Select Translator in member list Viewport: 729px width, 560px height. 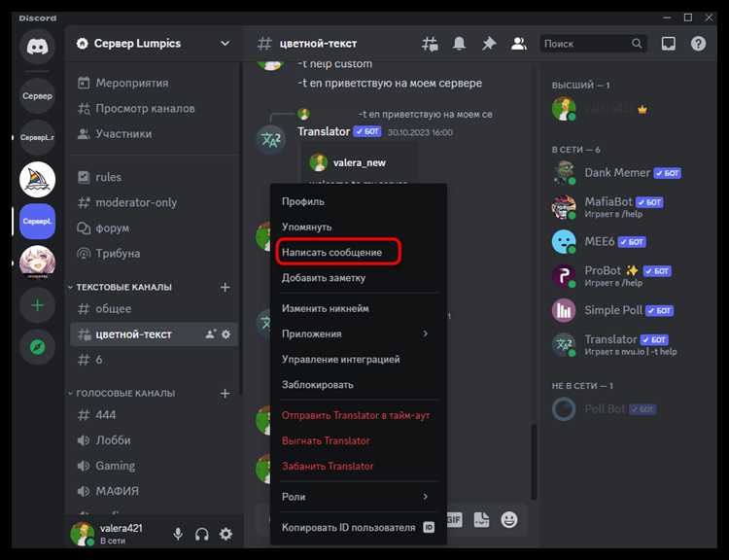[628, 344]
